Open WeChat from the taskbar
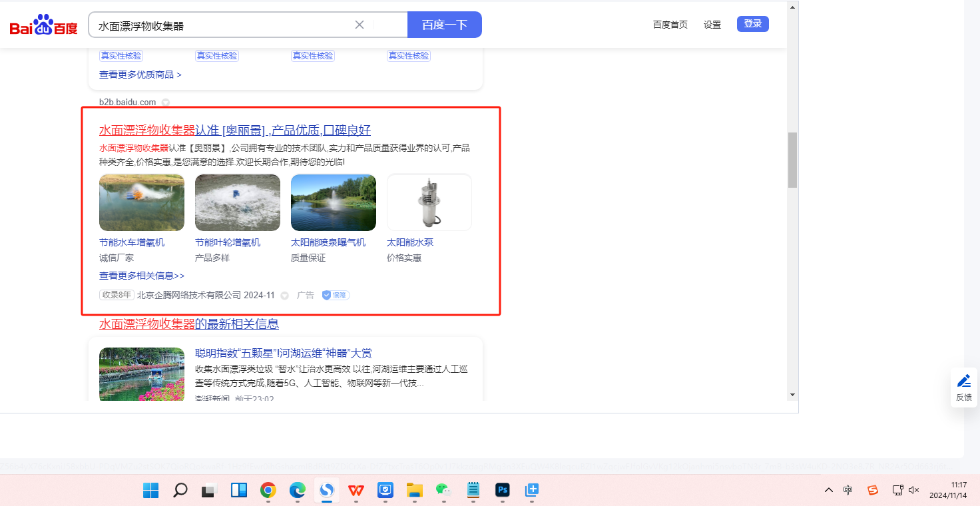 tap(444, 491)
